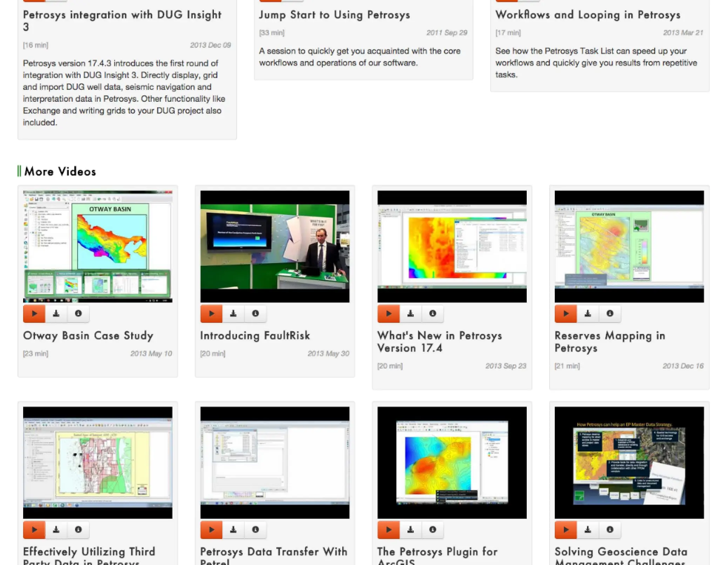The height and width of the screenshot is (565, 728).
Task: Click the date 2013 Dec 09
Action: (210, 45)
